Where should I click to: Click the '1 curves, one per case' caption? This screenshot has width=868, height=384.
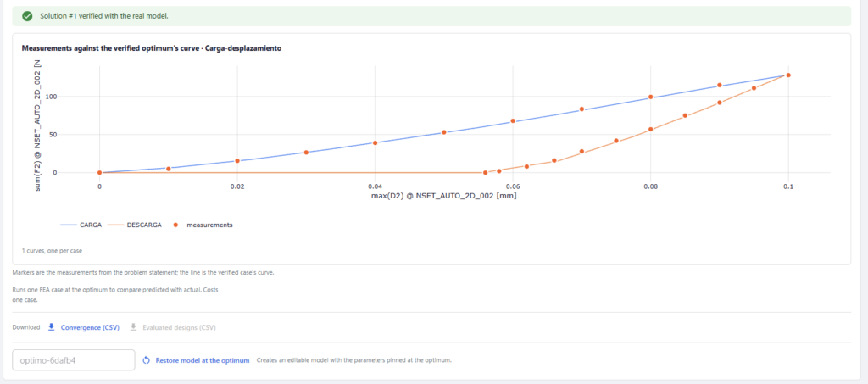tap(52, 251)
